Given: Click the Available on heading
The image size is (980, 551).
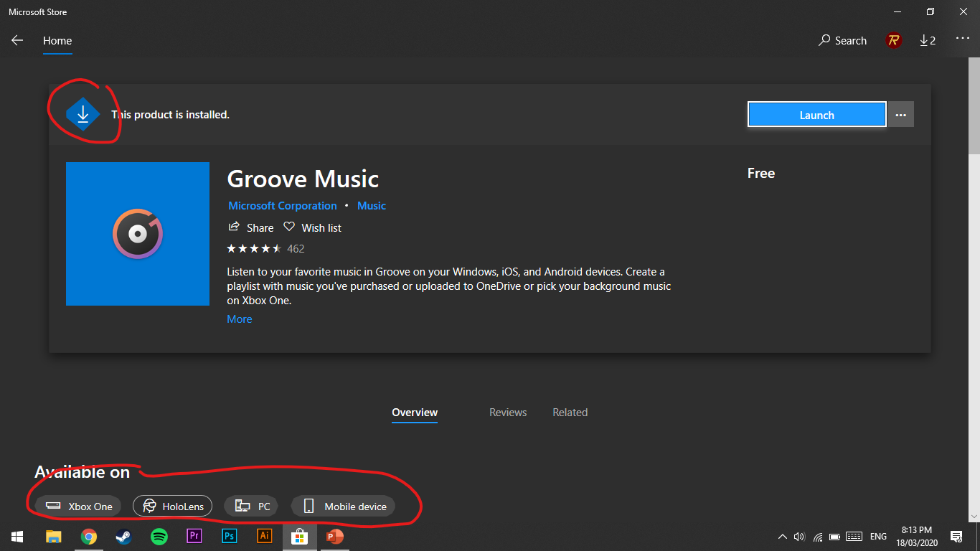Looking at the screenshot, I should 83,472.
